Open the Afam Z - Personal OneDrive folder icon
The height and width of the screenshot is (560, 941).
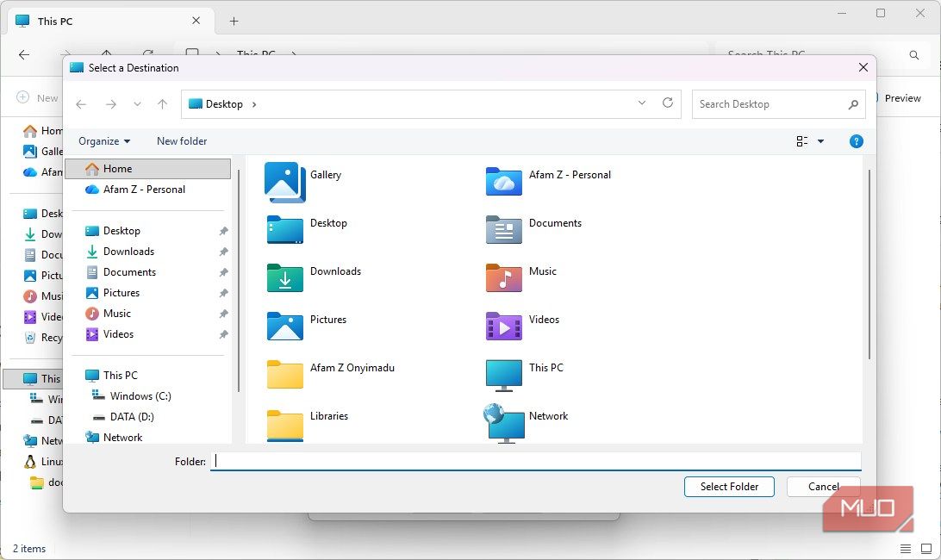503,182
